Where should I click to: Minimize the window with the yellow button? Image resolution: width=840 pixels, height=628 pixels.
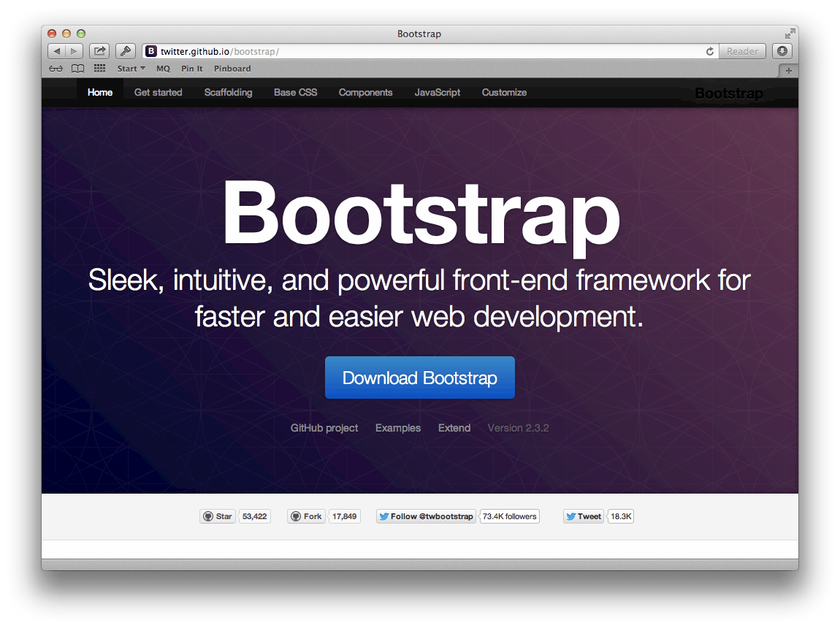coord(66,33)
